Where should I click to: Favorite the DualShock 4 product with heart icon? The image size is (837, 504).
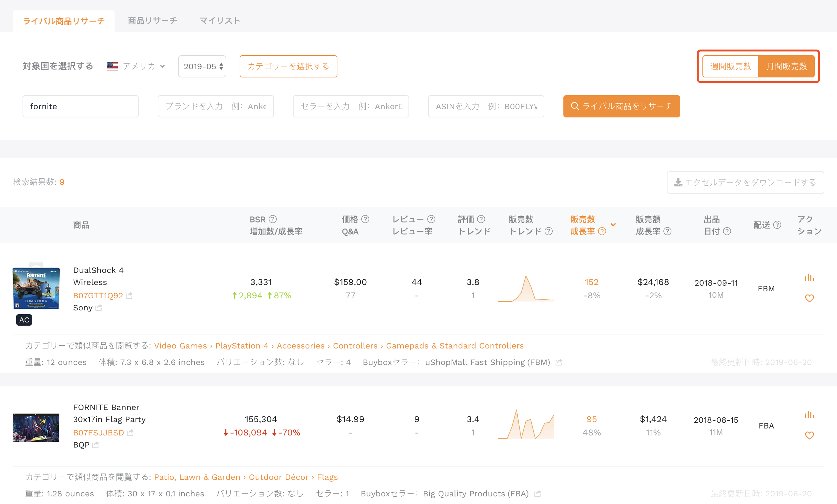click(x=809, y=298)
